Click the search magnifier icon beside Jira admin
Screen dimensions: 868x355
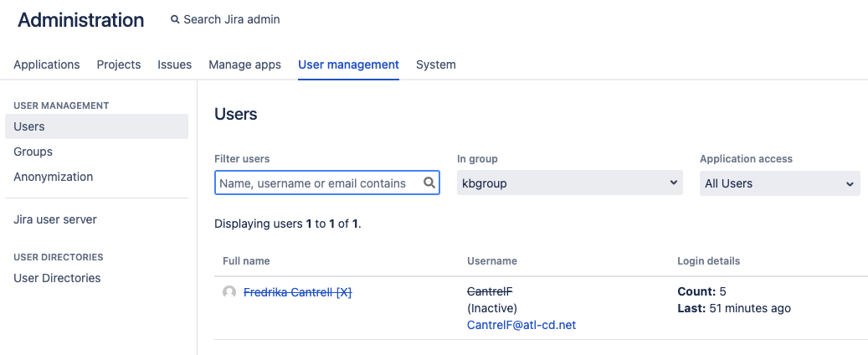pos(175,19)
